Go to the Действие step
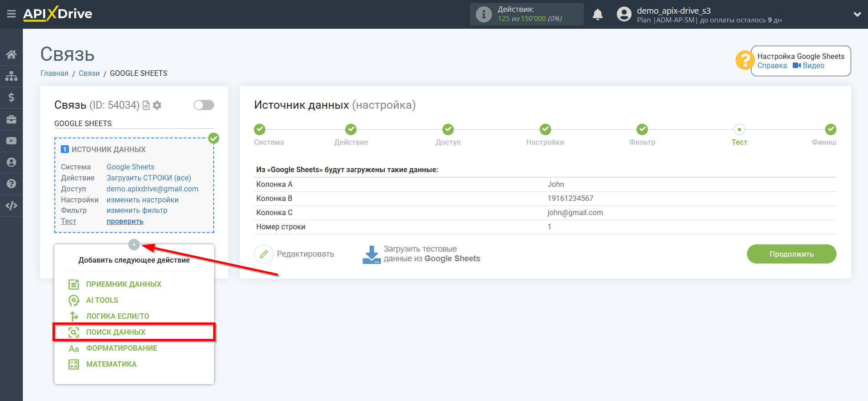The width and height of the screenshot is (868, 401). click(x=351, y=129)
